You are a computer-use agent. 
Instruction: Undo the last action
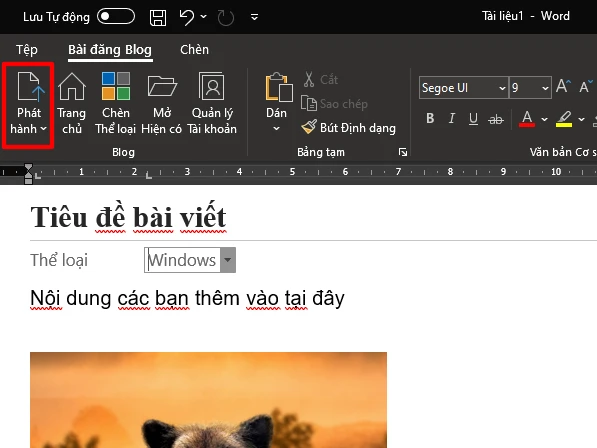point(187,17)
